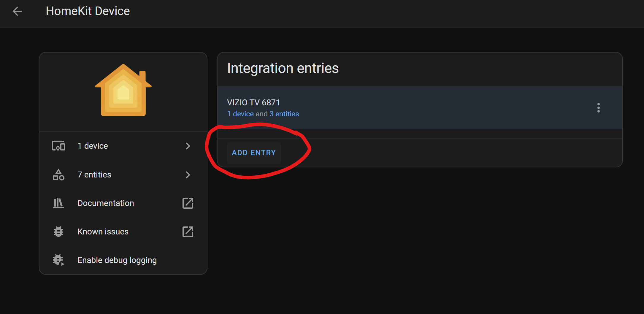Open the Known issues row
The height and width of the screenshot is (314, 644).
pos(123,232)
